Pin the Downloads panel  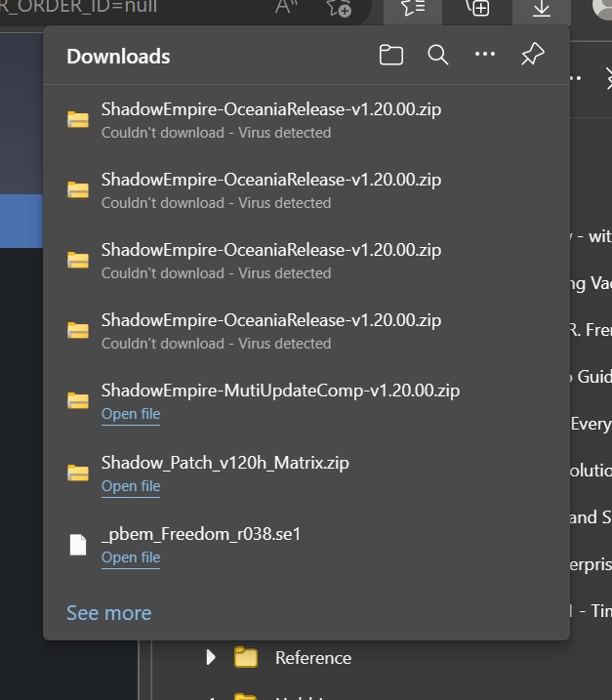[533, 55]
